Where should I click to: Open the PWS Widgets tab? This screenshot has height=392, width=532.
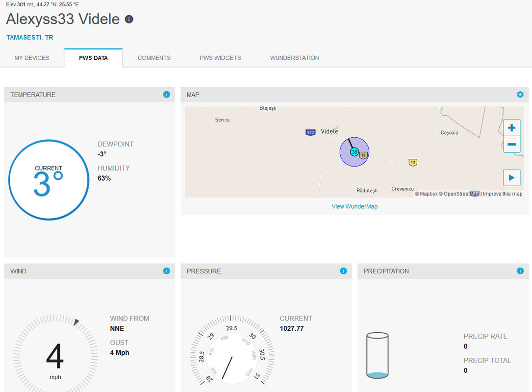click(220, 58)
